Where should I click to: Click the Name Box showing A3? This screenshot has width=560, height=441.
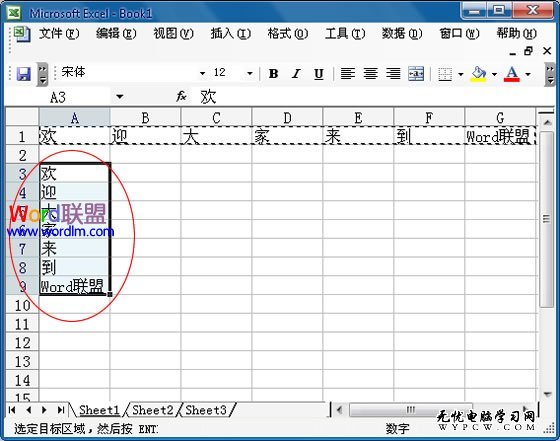tap(58, 97)
